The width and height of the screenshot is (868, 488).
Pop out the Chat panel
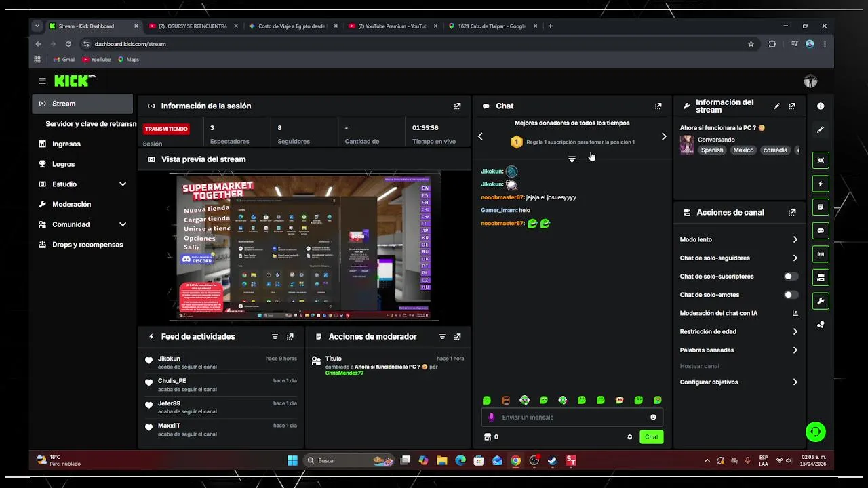[658, 106]
